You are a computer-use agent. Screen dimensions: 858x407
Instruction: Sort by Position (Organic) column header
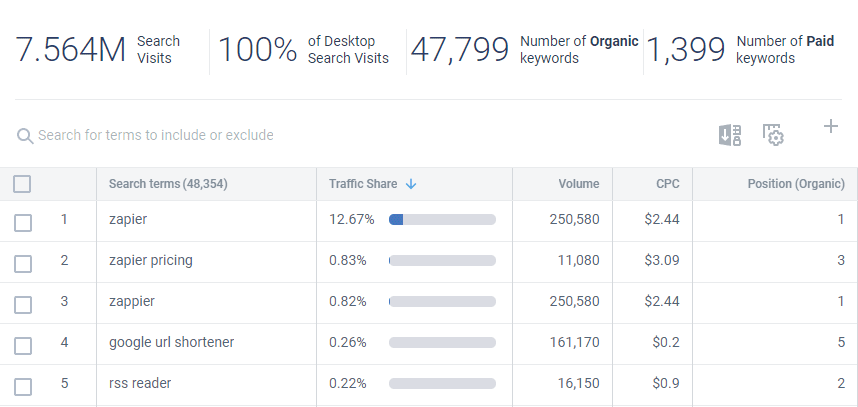point(796,184)
